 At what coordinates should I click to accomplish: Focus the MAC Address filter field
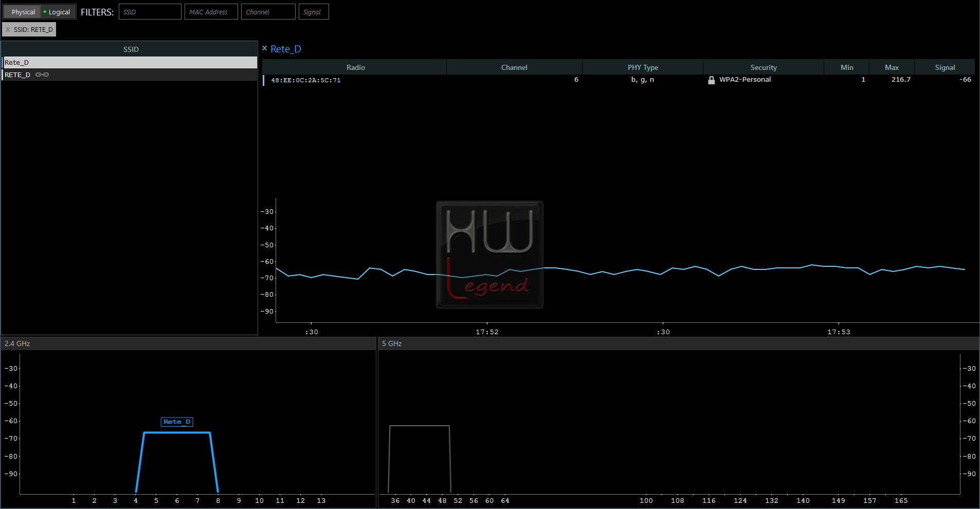point(211,12)
